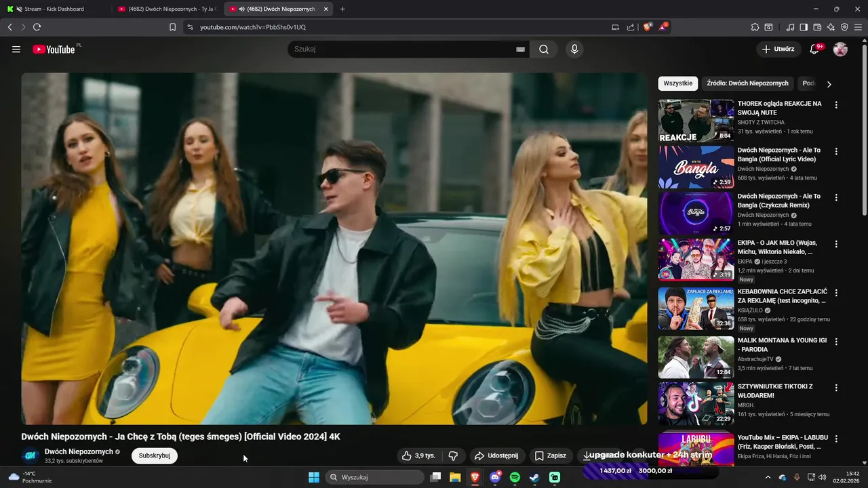The image size is (868, 488).
Task: Click the Zapisz save button
Action: coord(550,455)
